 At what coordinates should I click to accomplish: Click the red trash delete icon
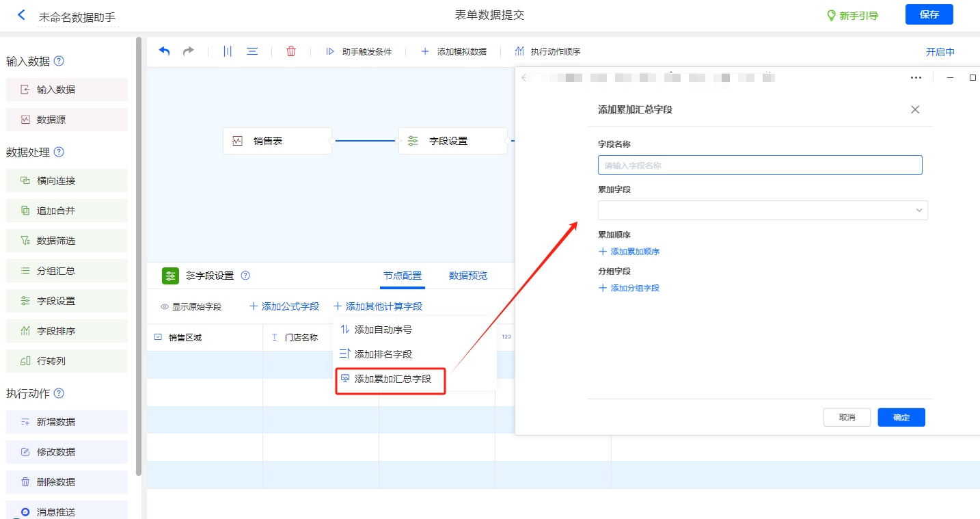(x=291, y=51)
